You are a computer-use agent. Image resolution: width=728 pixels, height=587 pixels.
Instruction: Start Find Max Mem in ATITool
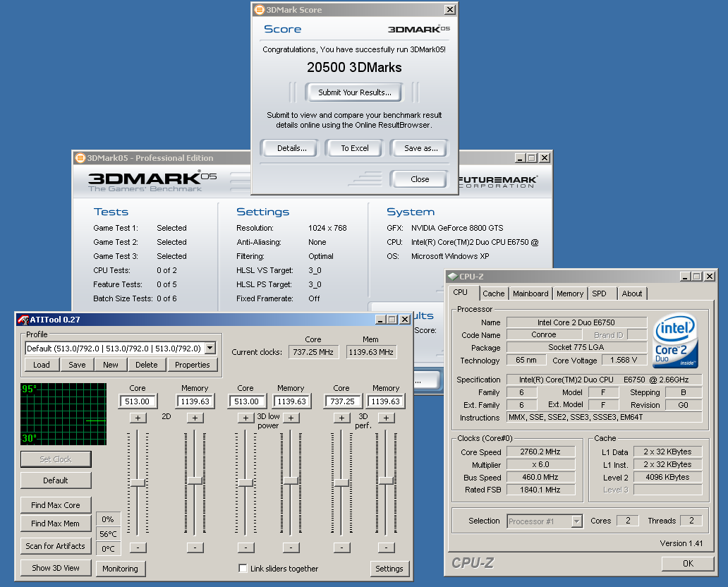(x=56, y=524)
